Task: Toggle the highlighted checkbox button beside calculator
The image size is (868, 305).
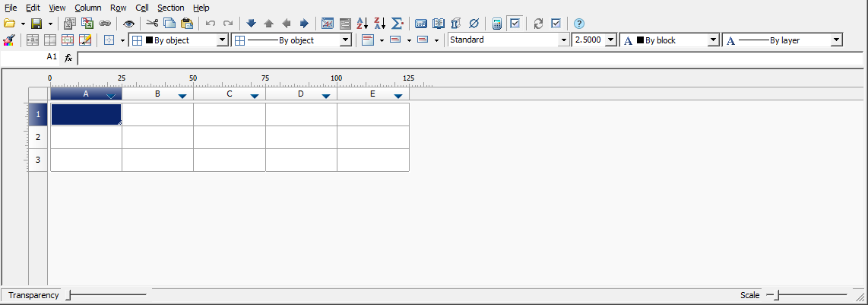Action: click(515, 24)
